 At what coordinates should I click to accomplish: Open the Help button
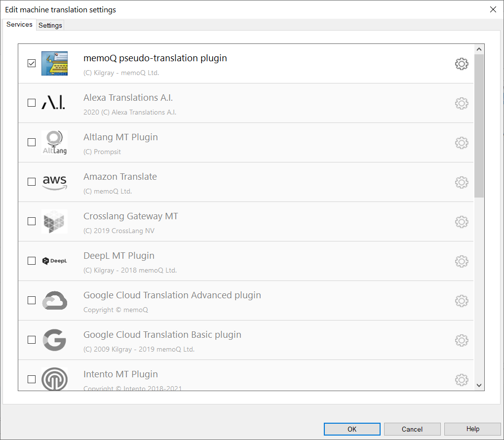[472, 429]
